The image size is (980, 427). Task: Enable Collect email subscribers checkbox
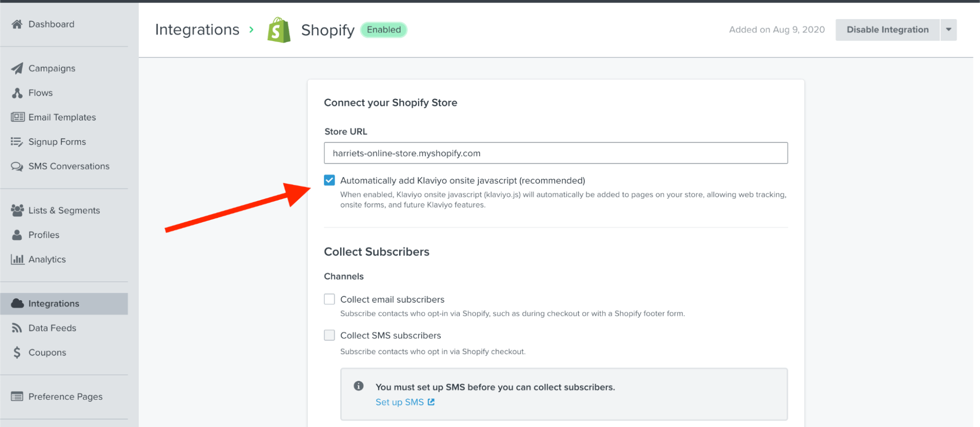coord(329,299)
